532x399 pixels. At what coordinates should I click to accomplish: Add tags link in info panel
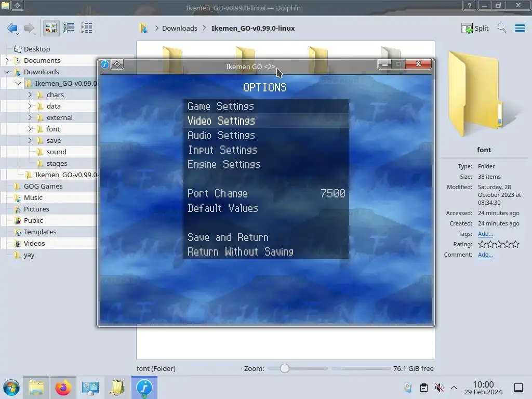(x=485, y=234)
